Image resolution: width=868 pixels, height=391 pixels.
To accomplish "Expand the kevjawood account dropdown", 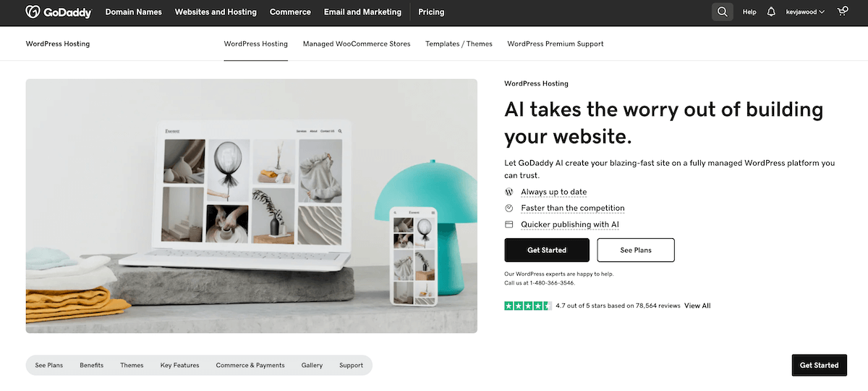I will (805, 12).
